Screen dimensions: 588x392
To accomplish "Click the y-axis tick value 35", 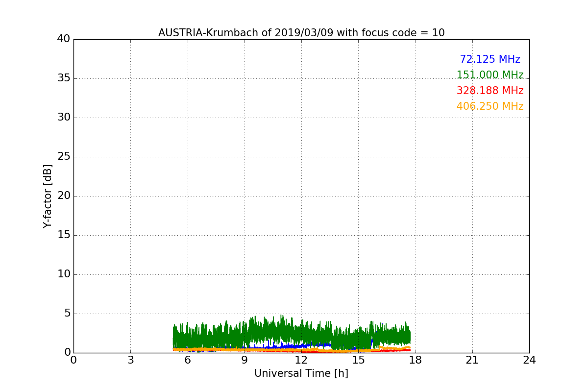I will [63, 78].
